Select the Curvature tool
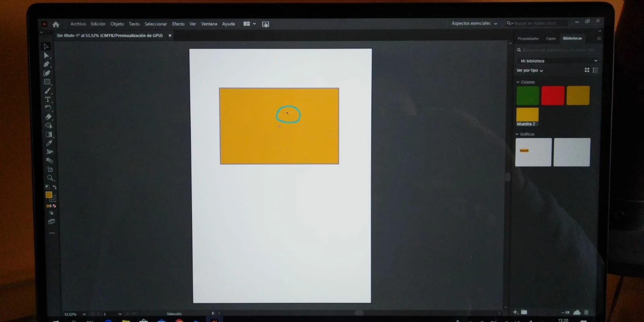This screenshot has height=322, width=644. point(47,73)
